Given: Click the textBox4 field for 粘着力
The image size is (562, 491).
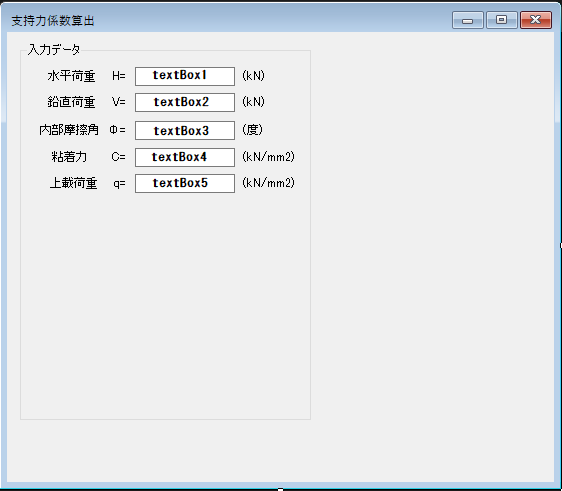Looking at the screenshot, I should tap(185, 157).
